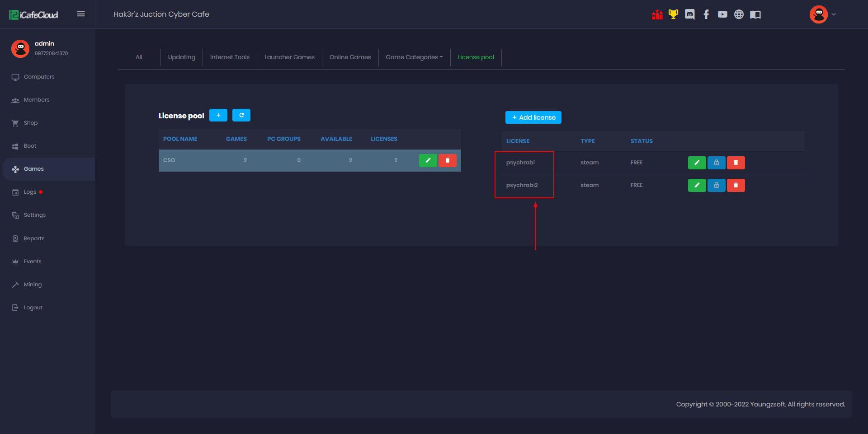Screen dimensions: 868x434
Task: Click the globe language icon
Action: tap(739, 14)
